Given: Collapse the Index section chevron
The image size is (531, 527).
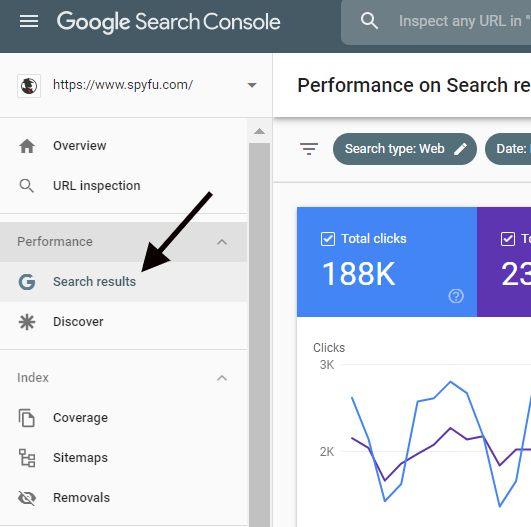Looking at the screenshot, I should 222,378.
